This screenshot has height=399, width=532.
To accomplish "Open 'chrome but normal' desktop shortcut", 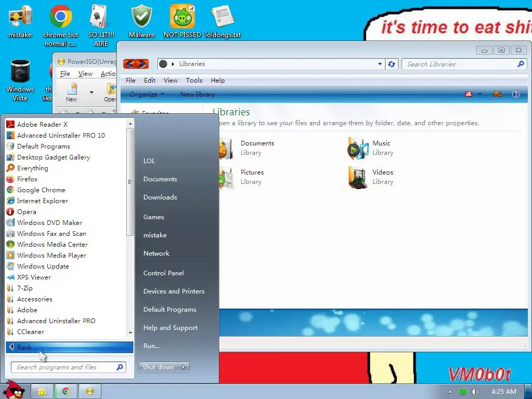I will coord(60,25).
